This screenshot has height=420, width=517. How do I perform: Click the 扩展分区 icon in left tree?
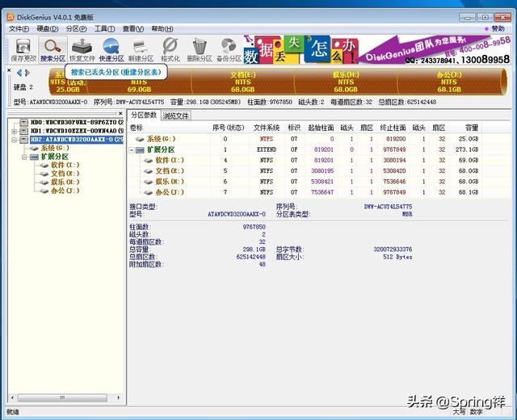pos(34,157)
